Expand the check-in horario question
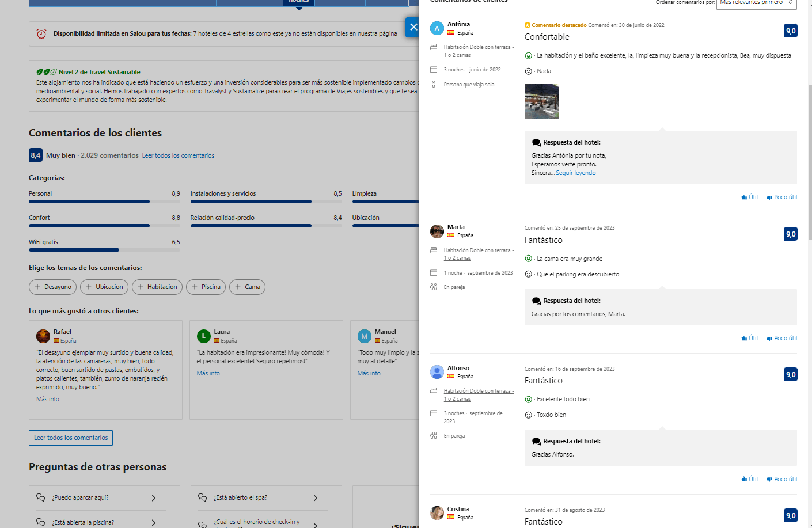 point(262,523)
